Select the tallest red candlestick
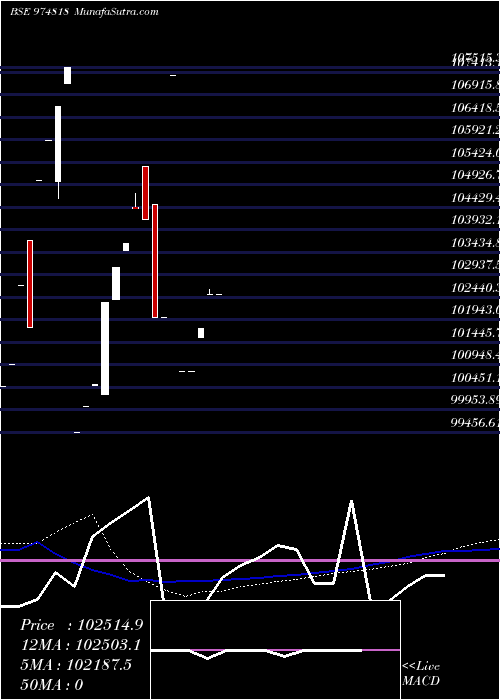The height and width of the screenshot is (700, 500). 155,261
